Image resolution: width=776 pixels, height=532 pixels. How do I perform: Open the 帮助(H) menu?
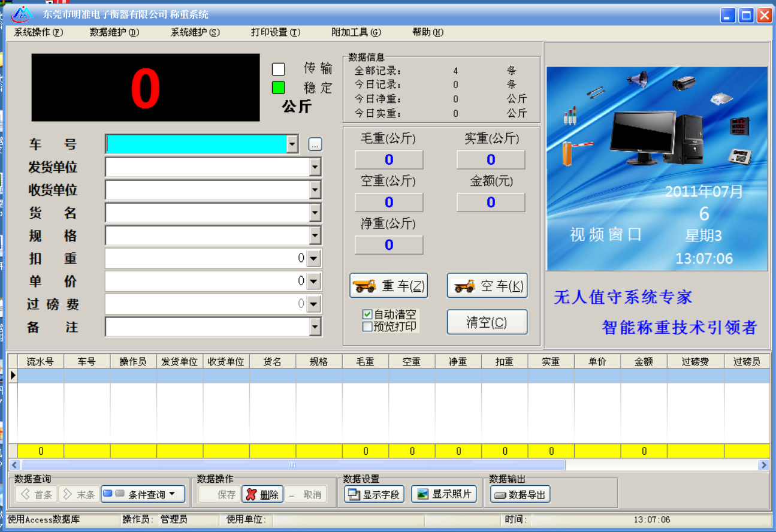click(428, 32)
